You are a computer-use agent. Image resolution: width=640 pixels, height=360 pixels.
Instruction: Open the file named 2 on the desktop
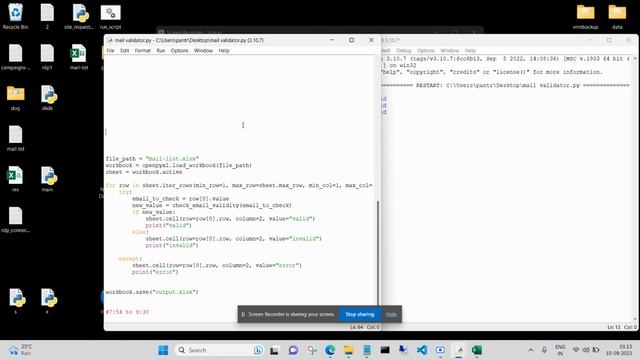pos(47,16)
